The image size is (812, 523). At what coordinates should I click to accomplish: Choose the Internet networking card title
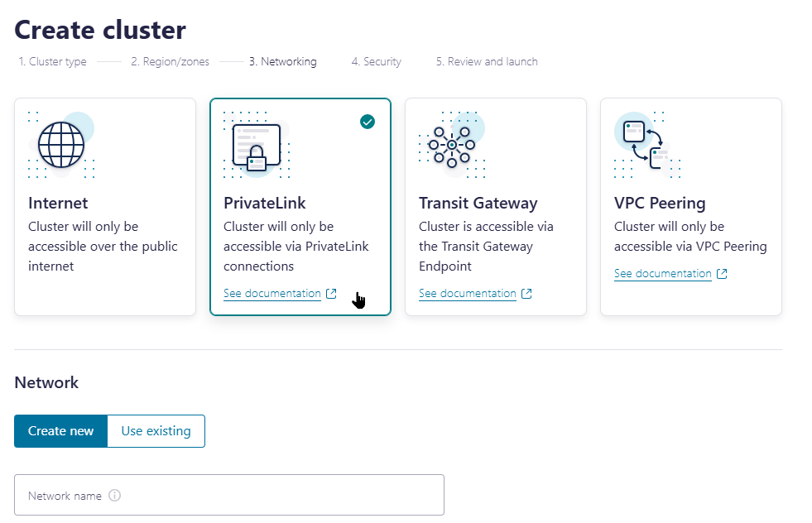58,203
